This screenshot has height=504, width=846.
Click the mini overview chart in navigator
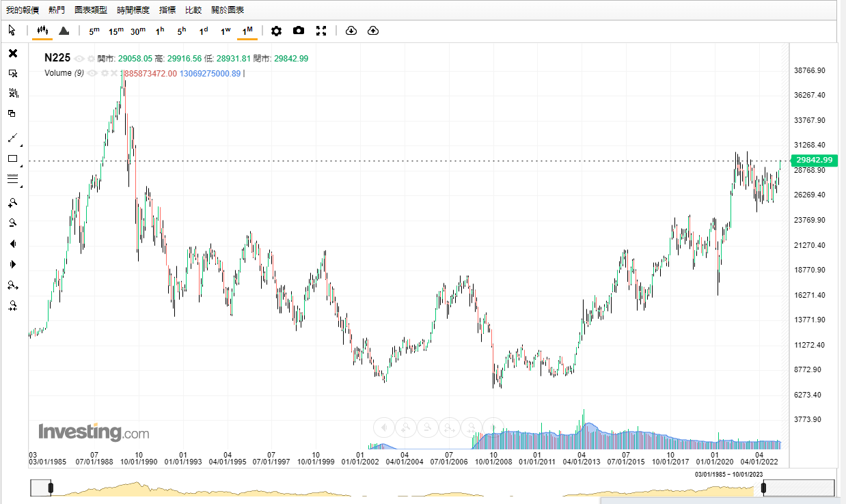coord(407,488)
